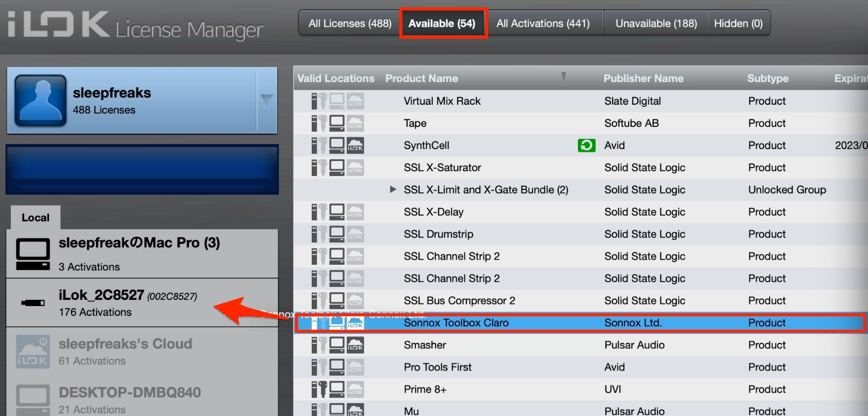The width and height of the screenshot is (868, 416).
Task: Click the Pulsar Audio publisher in Smasher row
Action: [634, 345]
